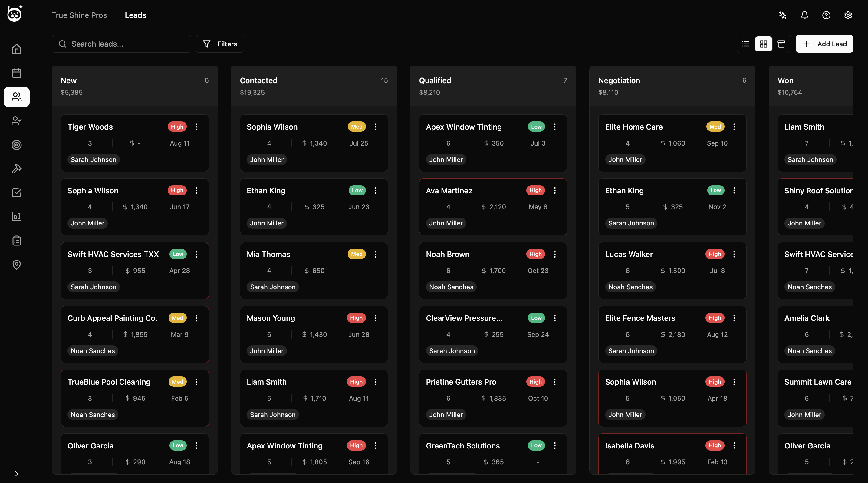868x483 pixels.
Task: Select the Contacted column header
Action: 314,86
